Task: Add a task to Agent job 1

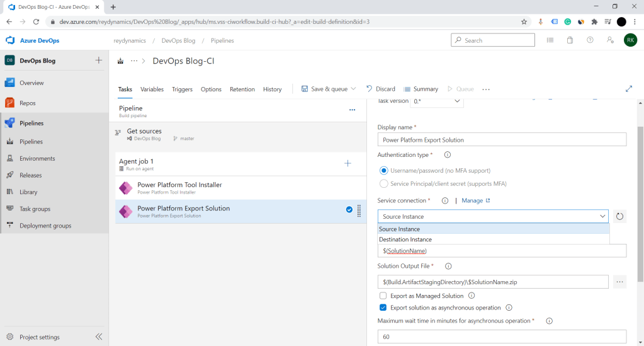Action: pyautogui.click(x=347, y=164)
